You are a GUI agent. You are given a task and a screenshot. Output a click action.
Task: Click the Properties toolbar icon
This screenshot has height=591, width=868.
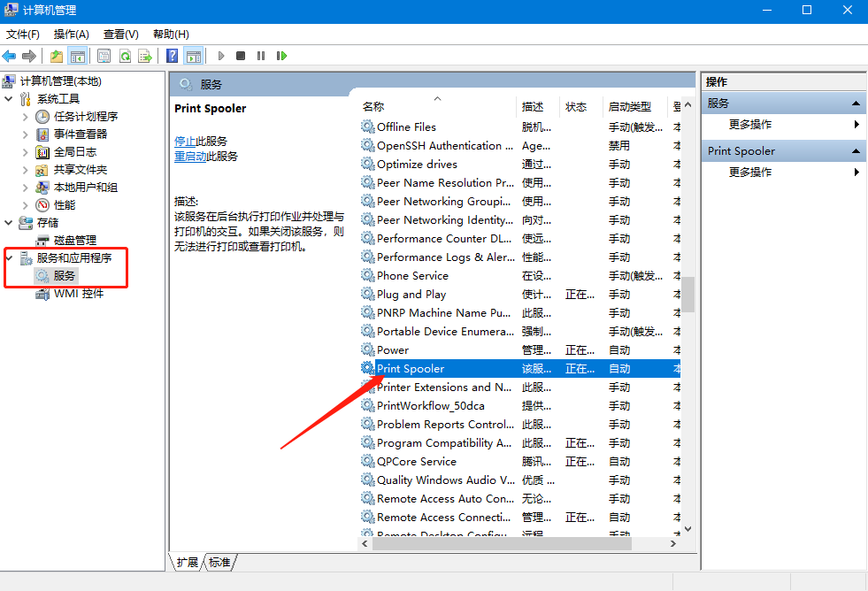point(104,56)
